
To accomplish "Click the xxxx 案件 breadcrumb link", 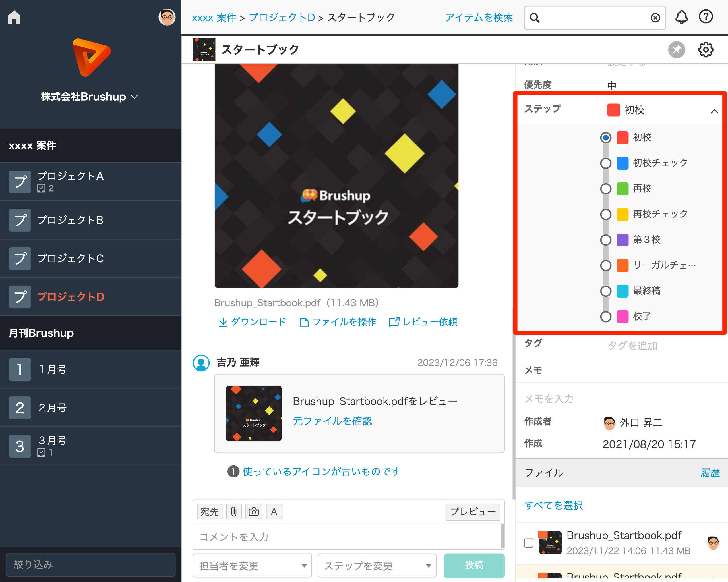I will click(x=214, y=18).
